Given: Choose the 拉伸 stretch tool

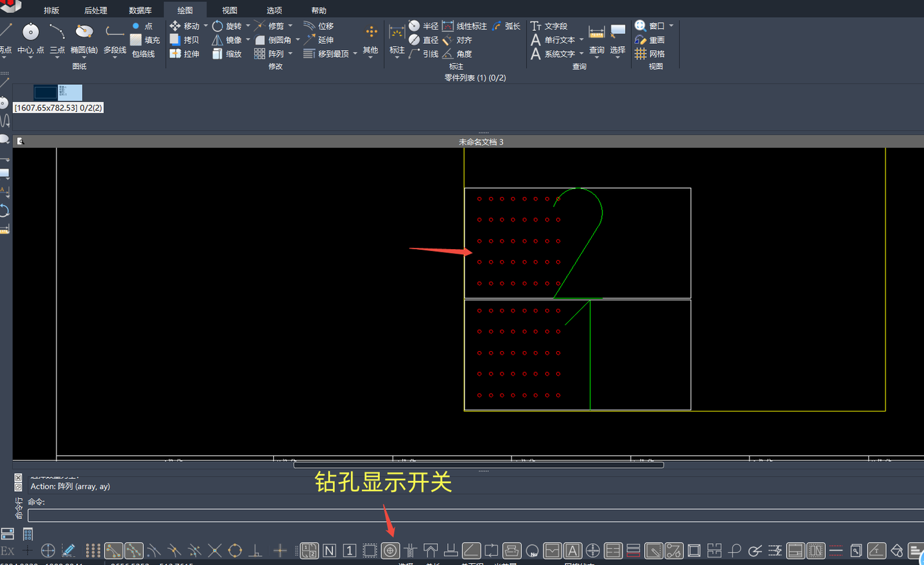Looking at the screenshot, I should [185, 54].
